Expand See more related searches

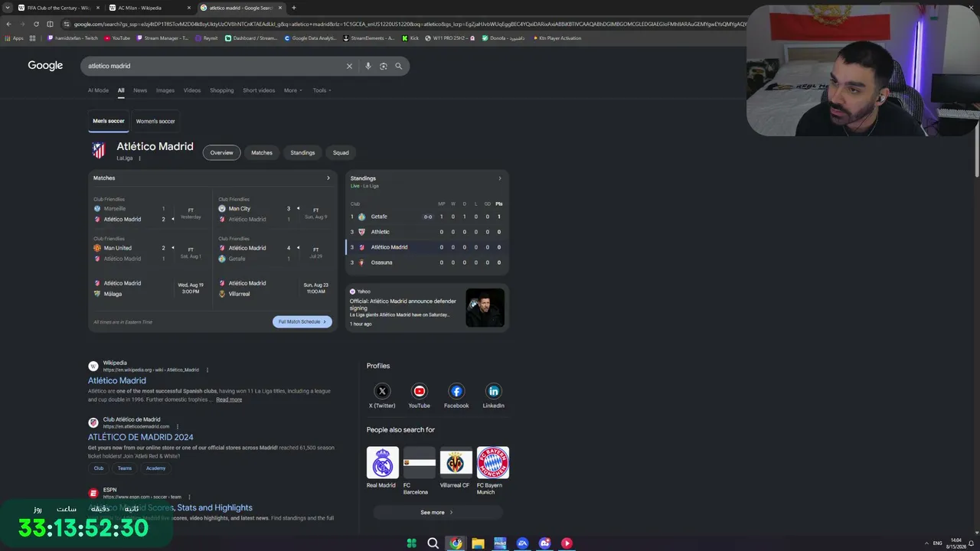[x=437, y=513]
